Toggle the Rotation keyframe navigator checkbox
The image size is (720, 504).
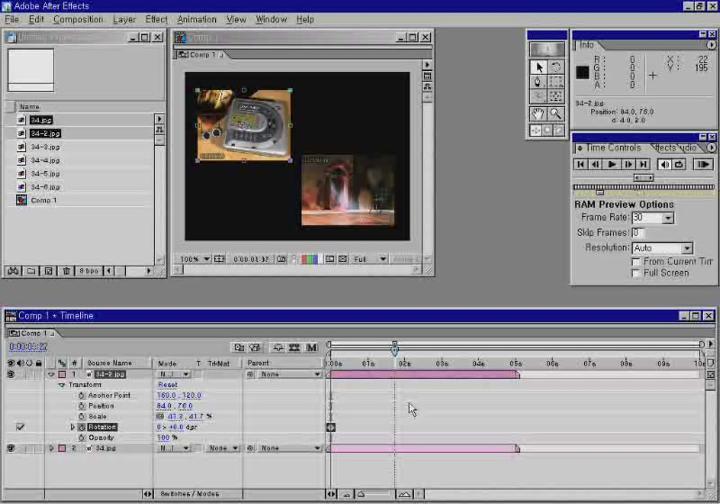[x=20, y=427]
